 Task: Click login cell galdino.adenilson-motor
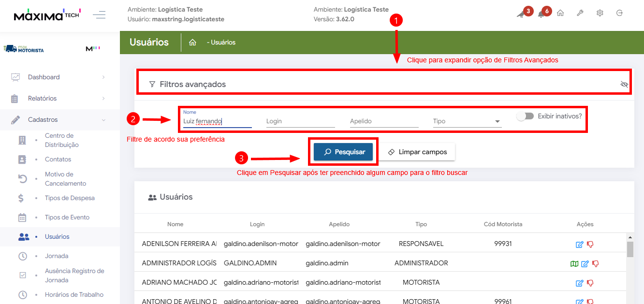261,244
